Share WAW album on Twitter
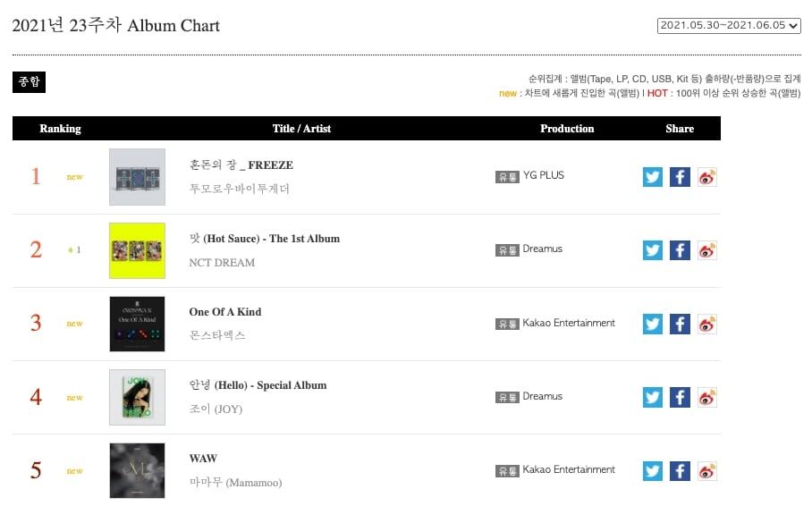Screen dimensions: 812x506 click(x=653, y=470)
